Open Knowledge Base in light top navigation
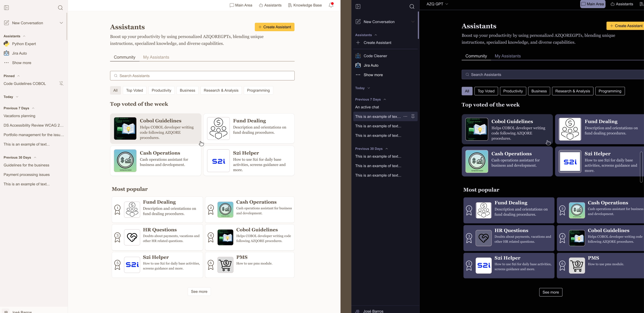644x313 pixels. (305, 5)
